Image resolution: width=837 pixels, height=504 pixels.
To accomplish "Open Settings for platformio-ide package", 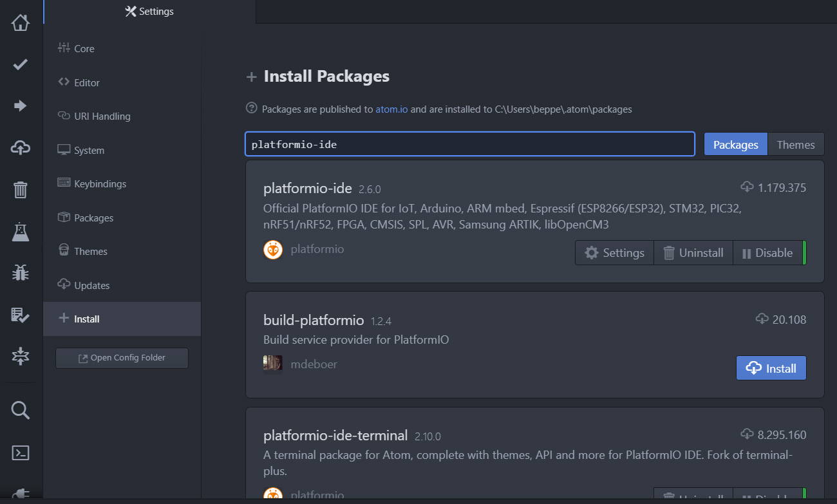I will coord(614,253).
